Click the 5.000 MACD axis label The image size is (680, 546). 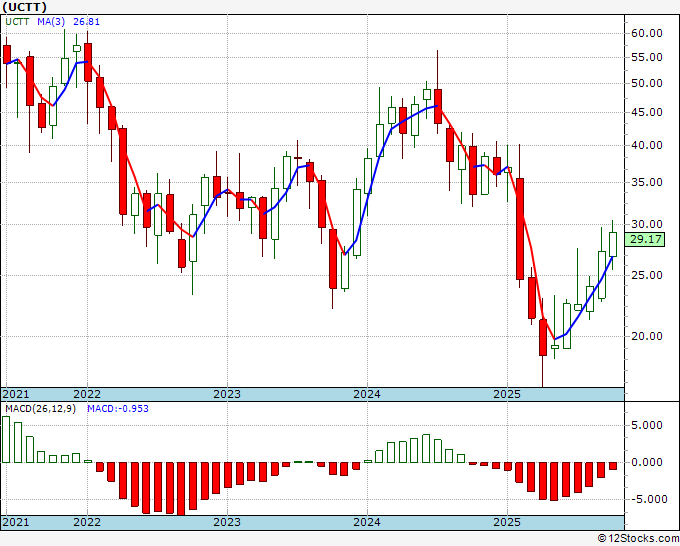[x=647, y=425]
